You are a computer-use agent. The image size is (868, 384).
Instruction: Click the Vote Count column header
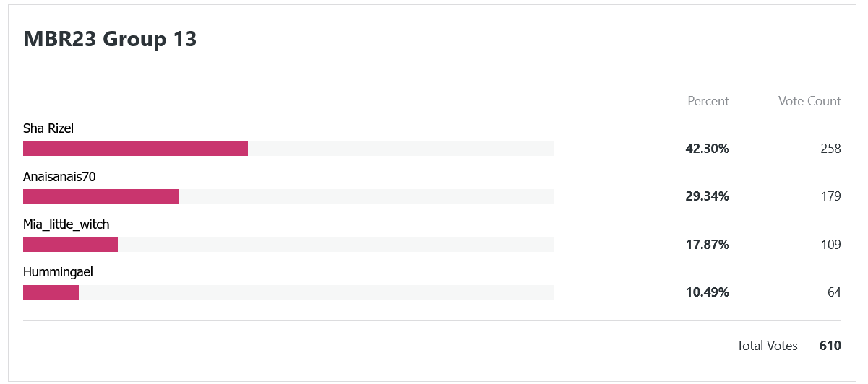[809, 101]
